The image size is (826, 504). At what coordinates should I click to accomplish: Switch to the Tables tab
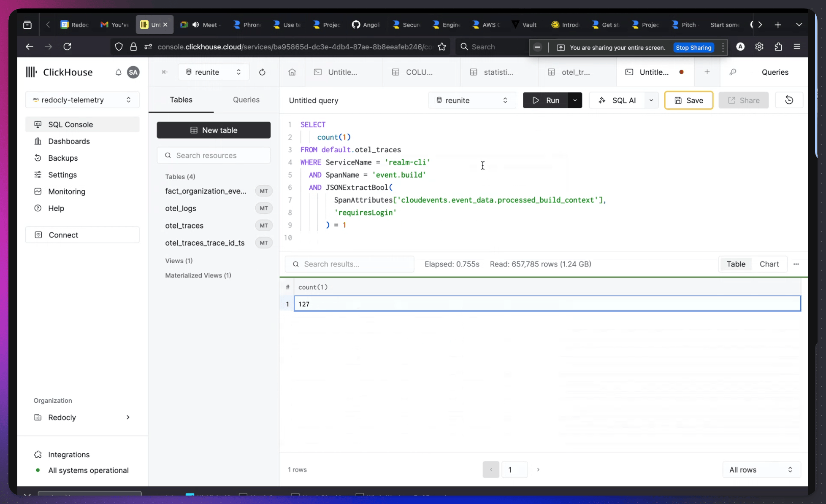[181, 100]
